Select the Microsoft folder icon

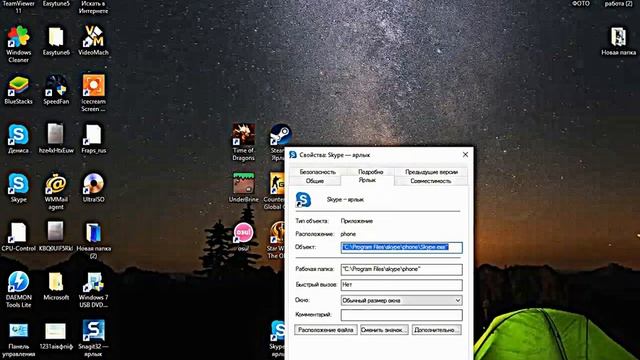coord(56,282)
